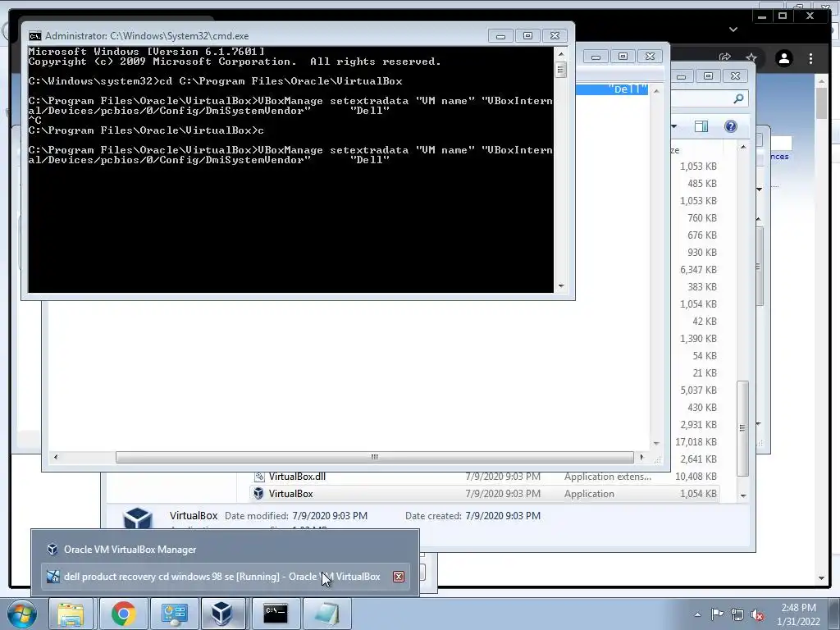Click the up arrow of cmd scrollbar
This screenshot has width=840, height=630.
point(561,54)
